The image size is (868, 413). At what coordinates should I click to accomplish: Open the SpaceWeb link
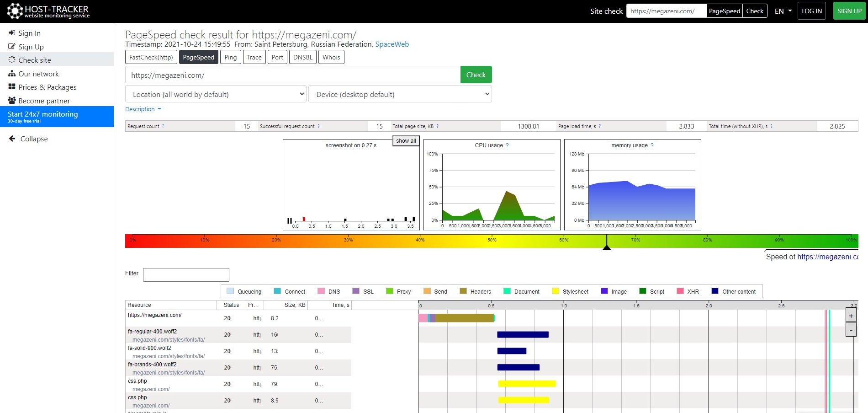click(392, 44)
